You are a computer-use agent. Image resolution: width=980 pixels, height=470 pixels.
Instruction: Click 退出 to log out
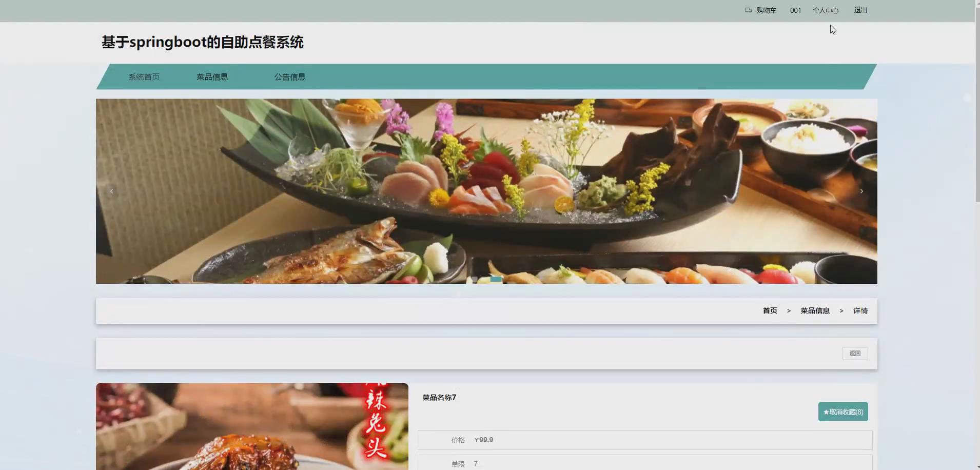pyautogui.click(x=860, y=10)
